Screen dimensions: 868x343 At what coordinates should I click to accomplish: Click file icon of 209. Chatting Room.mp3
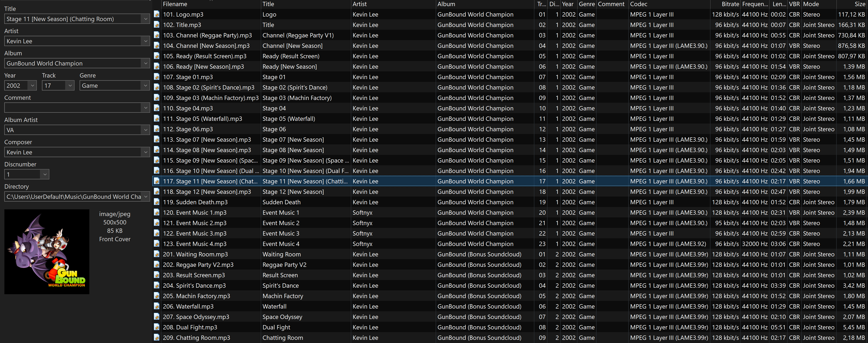[157, 337]
